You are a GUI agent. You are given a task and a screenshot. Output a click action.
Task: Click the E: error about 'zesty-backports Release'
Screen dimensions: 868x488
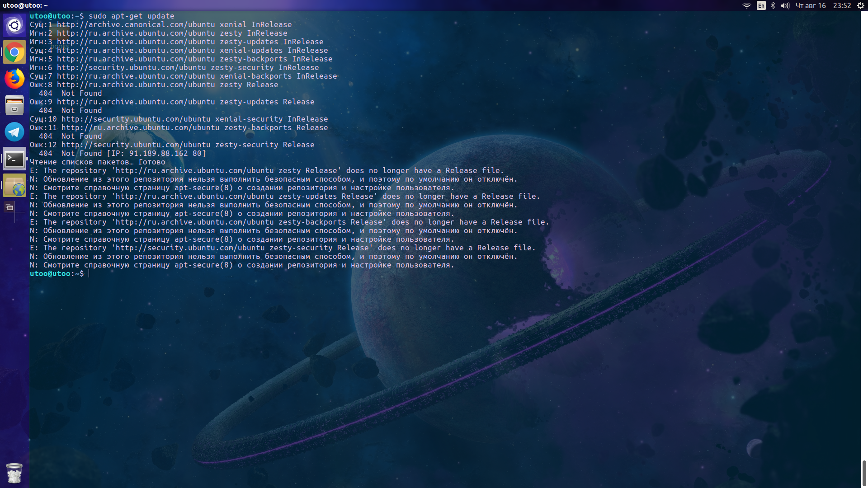pyautogui.click(x=290, y=222)
